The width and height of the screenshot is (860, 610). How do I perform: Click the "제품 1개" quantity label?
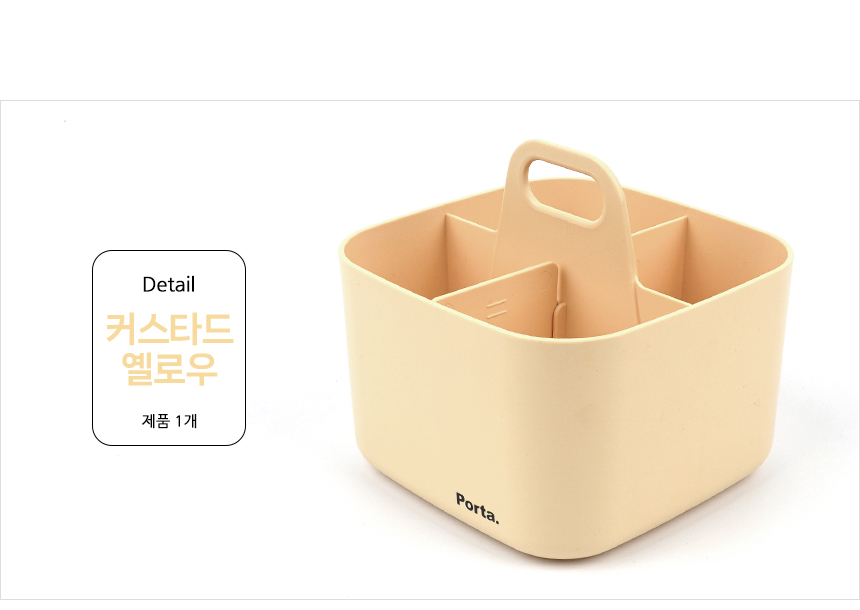tap(169, 421)
